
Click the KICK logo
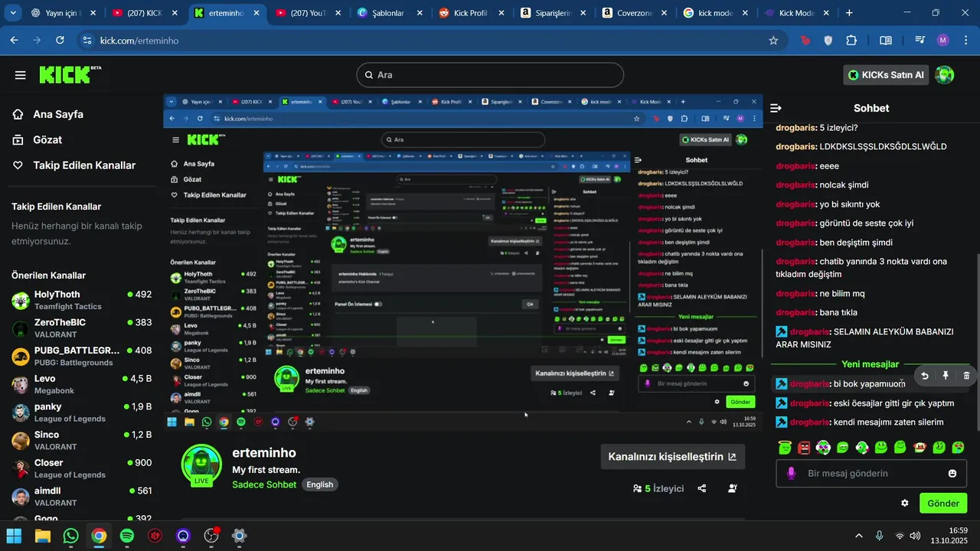click(x=69, y=74)
